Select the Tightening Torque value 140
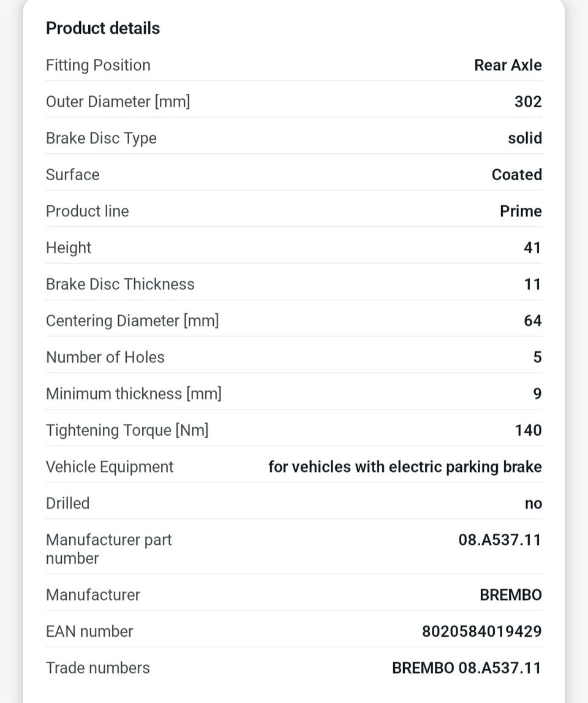588x703 pixels. (x=528, y=430)
